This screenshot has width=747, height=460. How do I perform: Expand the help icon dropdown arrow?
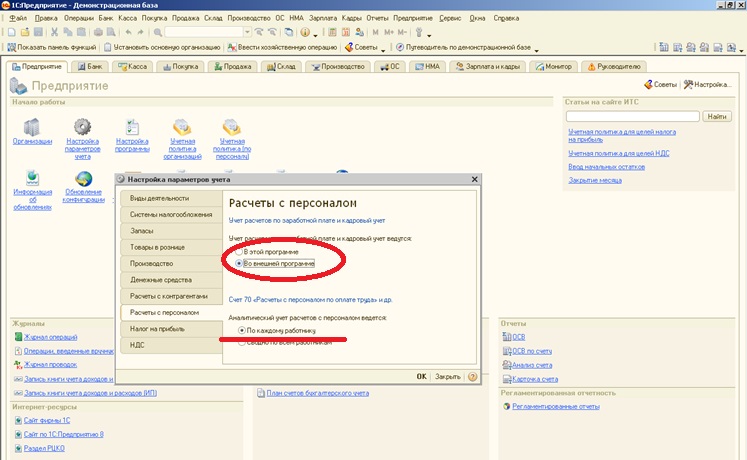tap(315, 34)
